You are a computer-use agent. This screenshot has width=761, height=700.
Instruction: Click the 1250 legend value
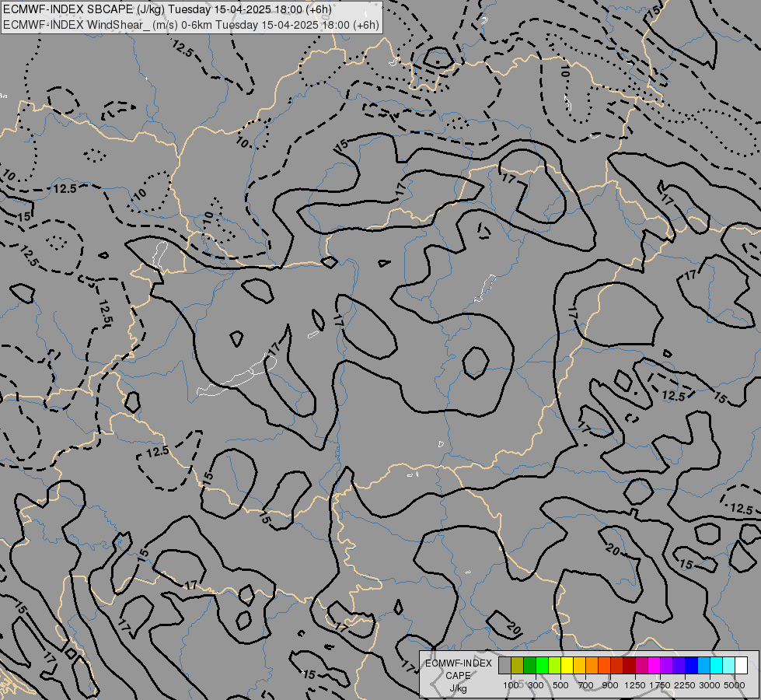pos(635,685)
